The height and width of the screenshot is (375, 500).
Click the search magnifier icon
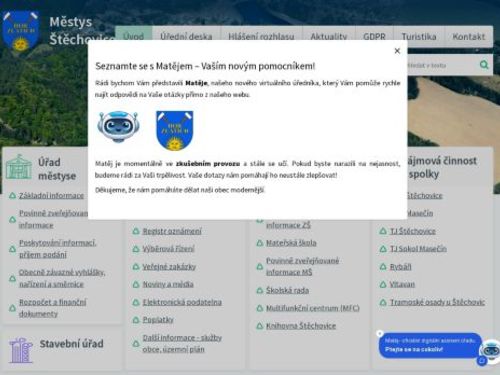(484, 65)
